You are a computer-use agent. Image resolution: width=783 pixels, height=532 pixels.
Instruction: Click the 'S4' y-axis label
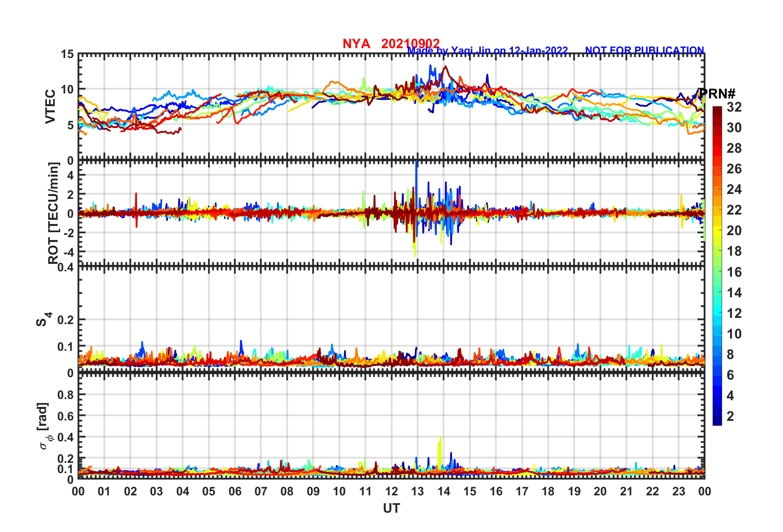43,319
